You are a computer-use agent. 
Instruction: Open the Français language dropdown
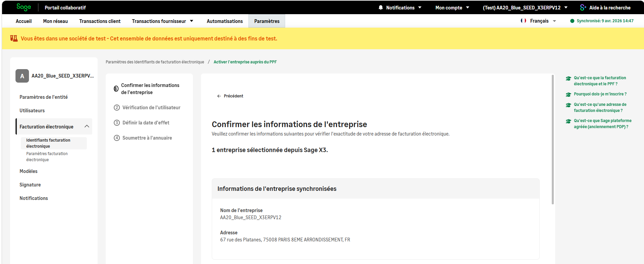point(543,21)
